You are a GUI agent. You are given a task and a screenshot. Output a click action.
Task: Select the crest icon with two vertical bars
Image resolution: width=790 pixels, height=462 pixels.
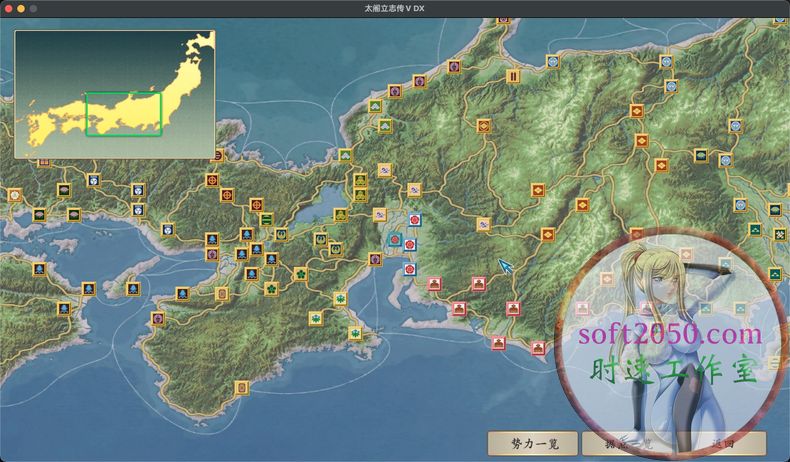point(513,75)
